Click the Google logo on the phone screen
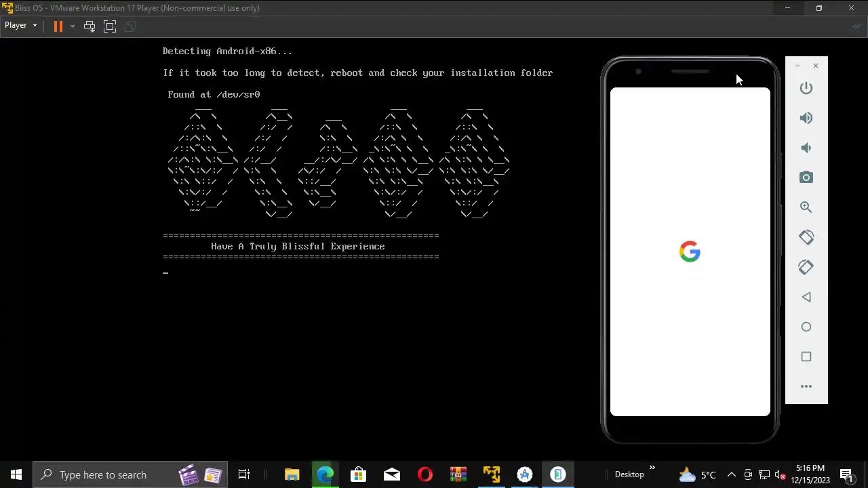Screen dimensions: 868x488 point(690,251)
